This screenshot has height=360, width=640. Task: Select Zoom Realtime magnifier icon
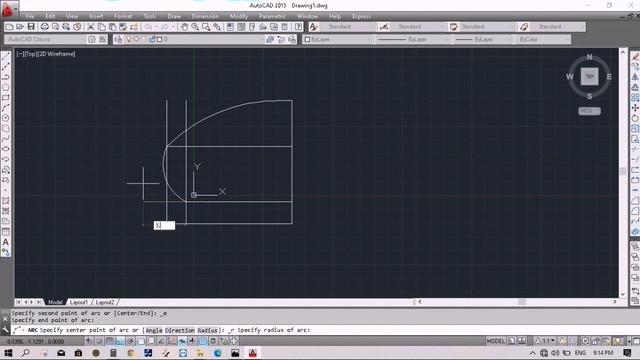pos(195,27)
